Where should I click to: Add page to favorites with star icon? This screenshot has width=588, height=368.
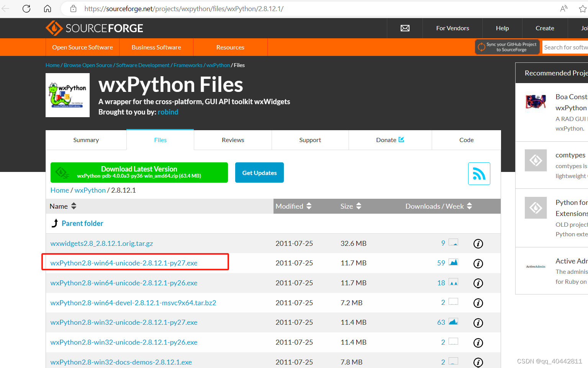(x=583, y=8)
